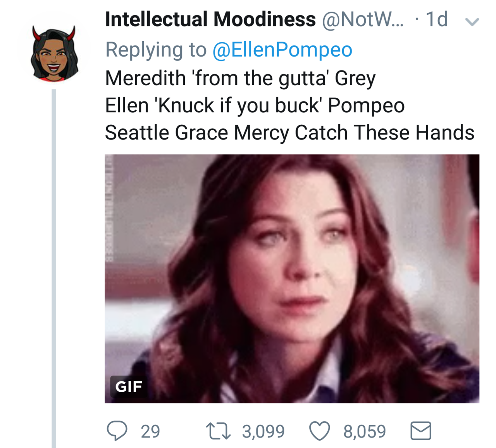Click the "Seattle Grace Mercy Catch These Hands" line
The height and width of the screenshot is (448, 496).
pos(289,133)
